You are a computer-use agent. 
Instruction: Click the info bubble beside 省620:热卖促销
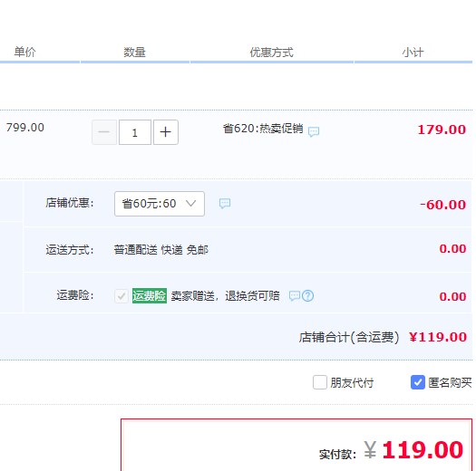tap(314, 131)
